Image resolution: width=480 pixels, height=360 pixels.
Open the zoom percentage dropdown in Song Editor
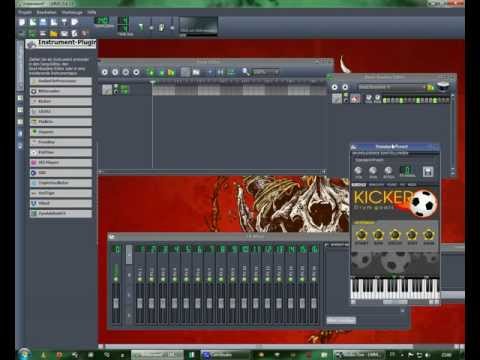[x=266, y=72]
